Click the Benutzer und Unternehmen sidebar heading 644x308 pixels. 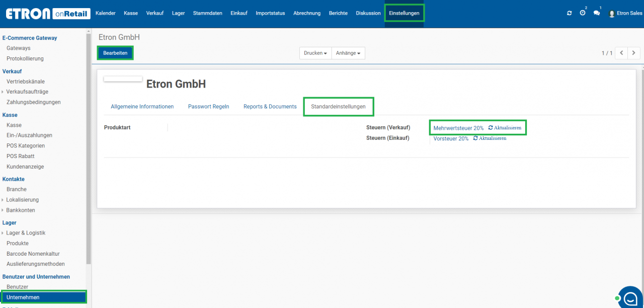[x=36, y=277]
